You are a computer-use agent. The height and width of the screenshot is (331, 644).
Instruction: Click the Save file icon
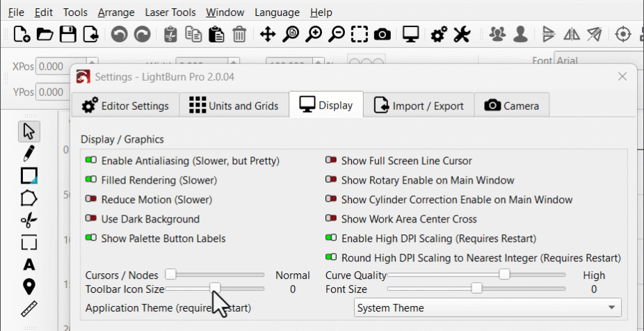pyautogui.click(x=67, y=33)
